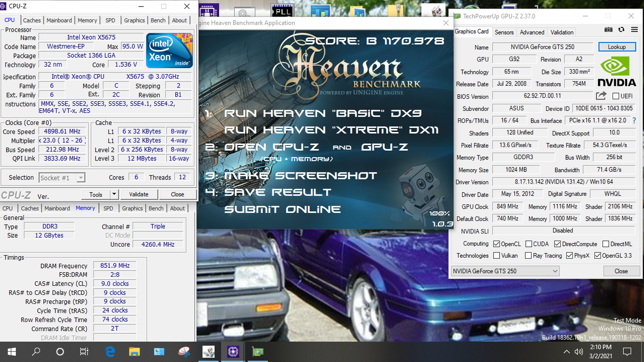Toggle the DirectCompute checkbox
644x362 pixels.
[x=557, y=244]
